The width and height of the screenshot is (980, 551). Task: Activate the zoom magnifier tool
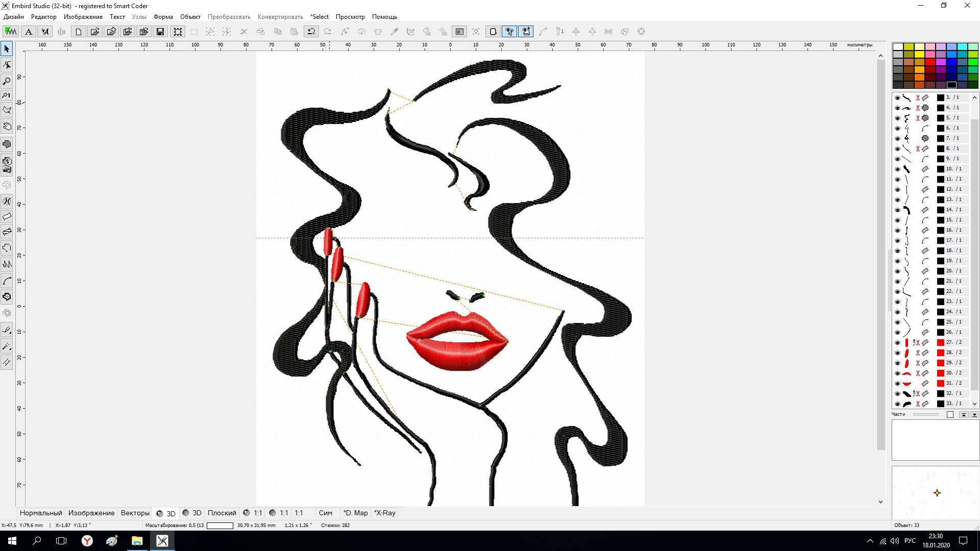[x=7, y=81]
